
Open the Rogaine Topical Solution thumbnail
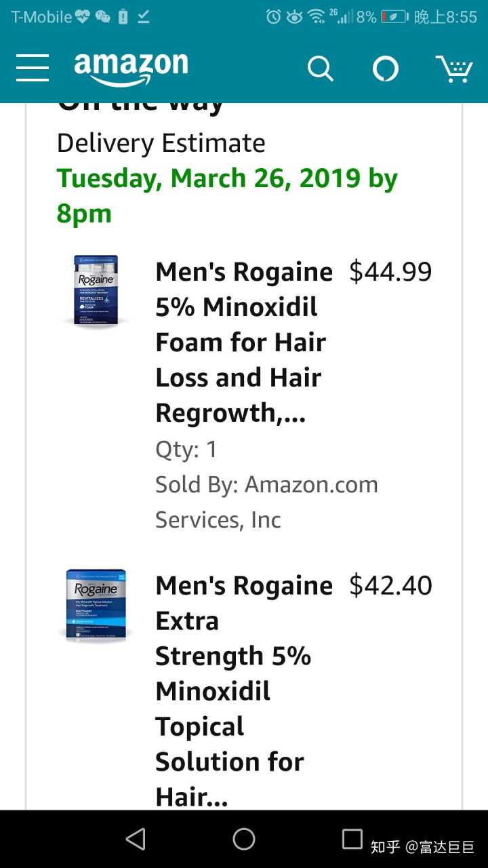click(96, 604)
